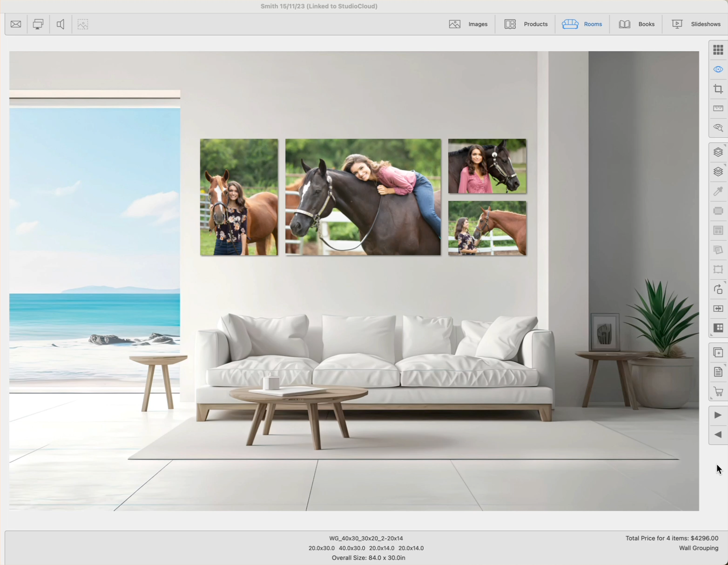The image size is (728, 565).
Task: Toggle the speaker sound icon
Action: pos(61,24)
